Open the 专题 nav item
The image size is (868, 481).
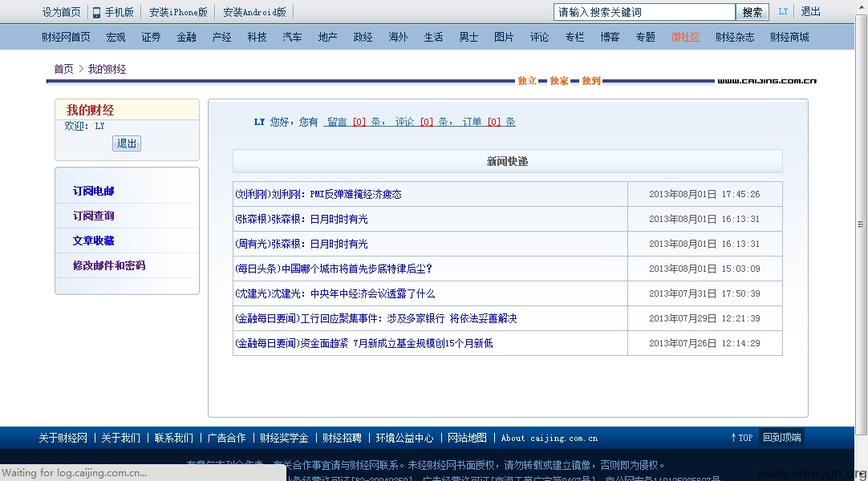point(646,37)
